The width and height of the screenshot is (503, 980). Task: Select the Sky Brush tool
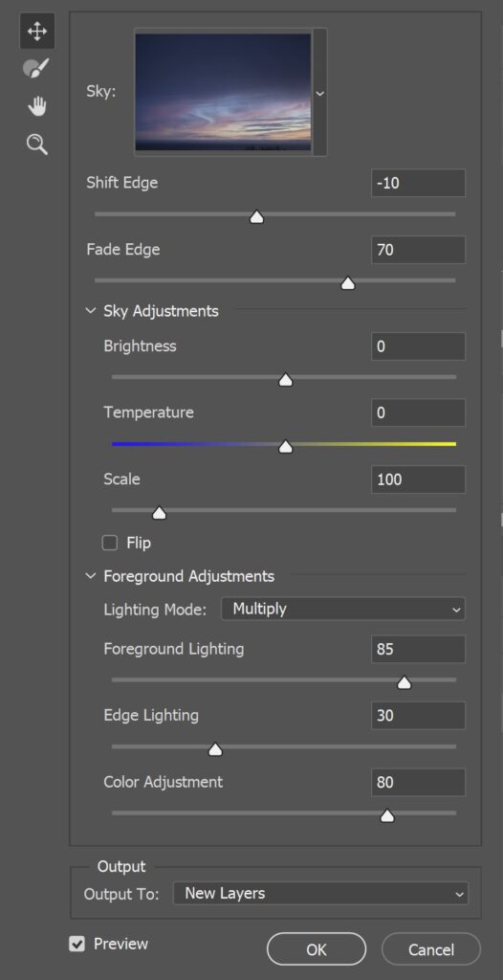pos(37,68)
